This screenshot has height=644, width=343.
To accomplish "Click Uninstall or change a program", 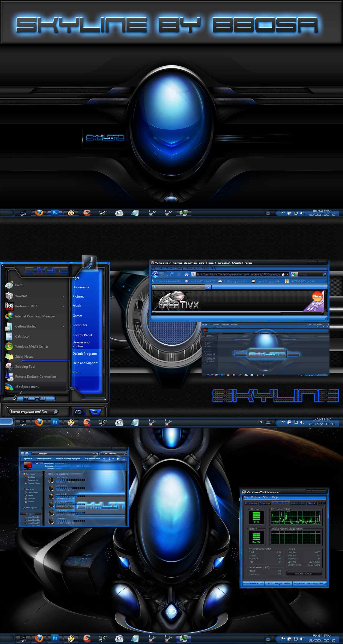I will [68, 459].
